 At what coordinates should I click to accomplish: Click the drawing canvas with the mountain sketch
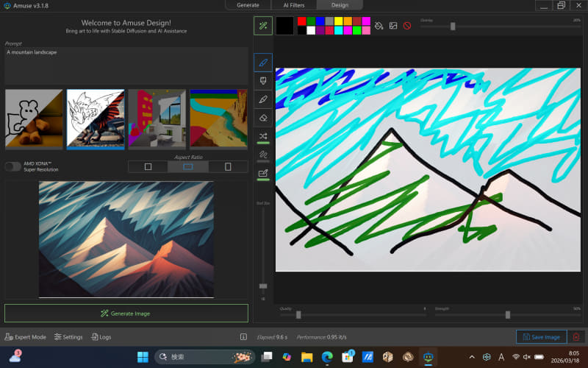[428, 169]
